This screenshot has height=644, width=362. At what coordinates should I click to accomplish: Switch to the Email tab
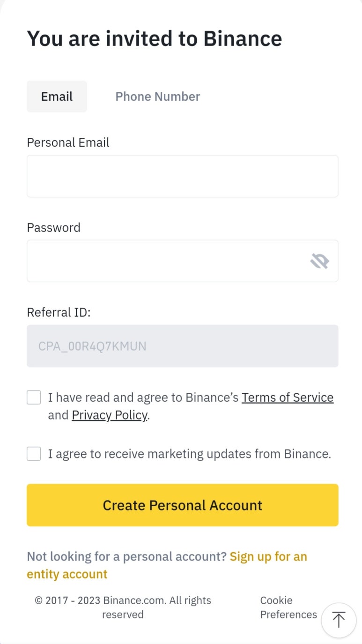(x=57, y=97)
